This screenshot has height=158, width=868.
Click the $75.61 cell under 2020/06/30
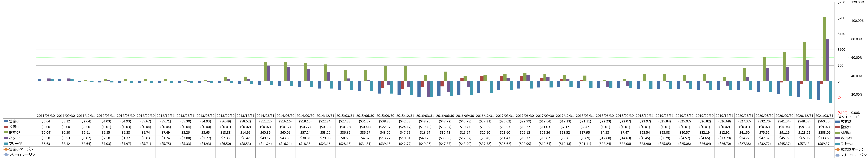click(x=765, y=132)
